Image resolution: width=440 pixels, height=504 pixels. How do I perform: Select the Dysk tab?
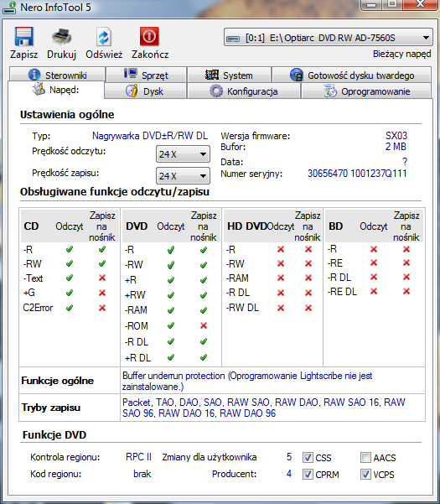pos(146,91)
